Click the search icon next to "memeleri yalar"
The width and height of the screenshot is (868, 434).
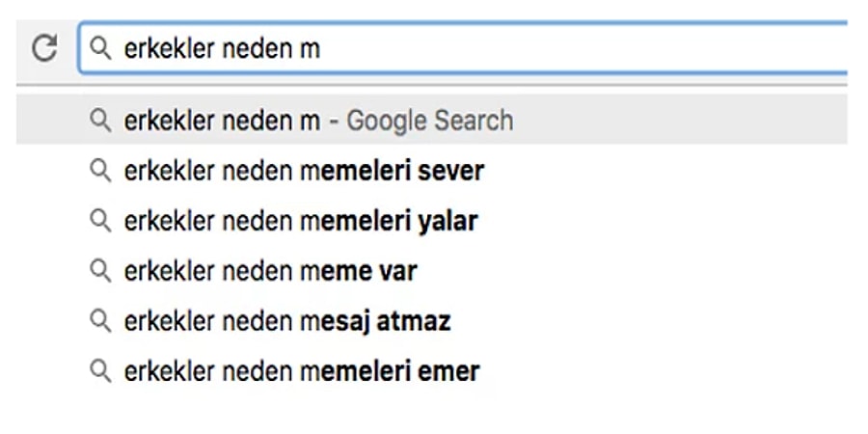[x=99, y=221]
